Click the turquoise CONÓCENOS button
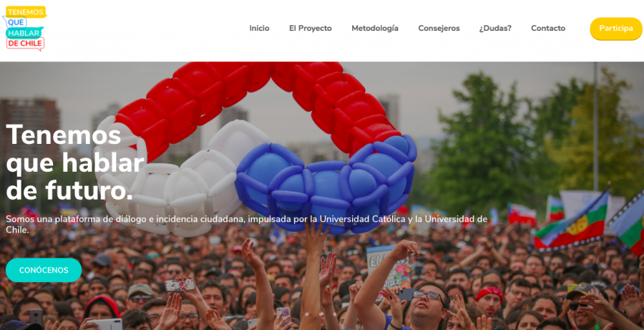The image size is (644, 330). (x=44, y=270)
